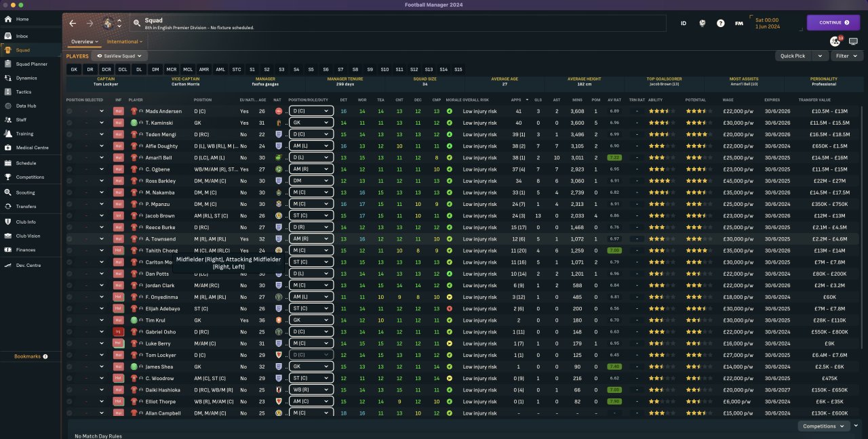Click the club badge icon
Viewport: 868px width, 439px height.
point(108,23)
